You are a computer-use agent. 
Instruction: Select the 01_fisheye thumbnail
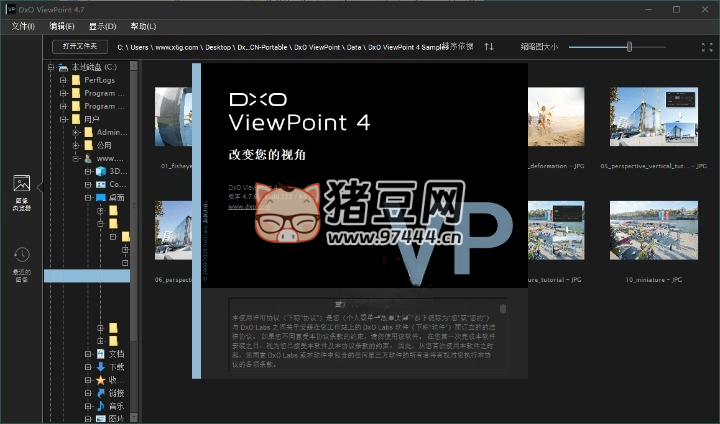[174, 117]
